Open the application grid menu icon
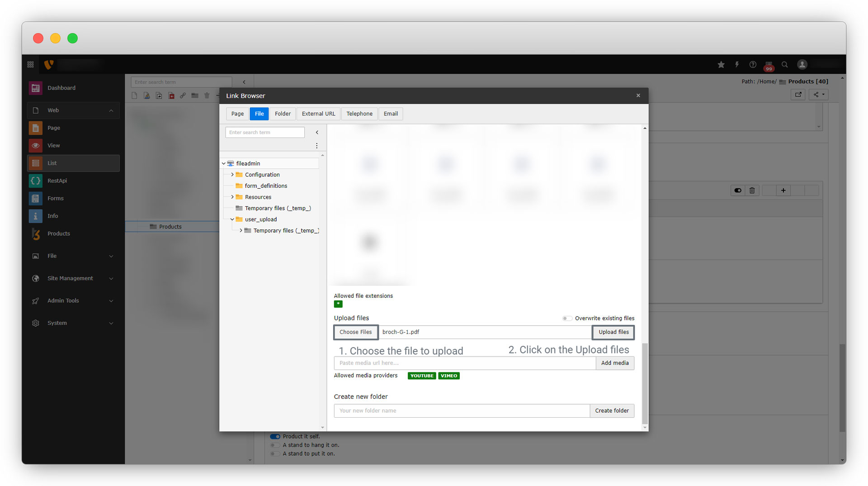The height and width of the screenshot is (486, 868). [x=31, y=65]
